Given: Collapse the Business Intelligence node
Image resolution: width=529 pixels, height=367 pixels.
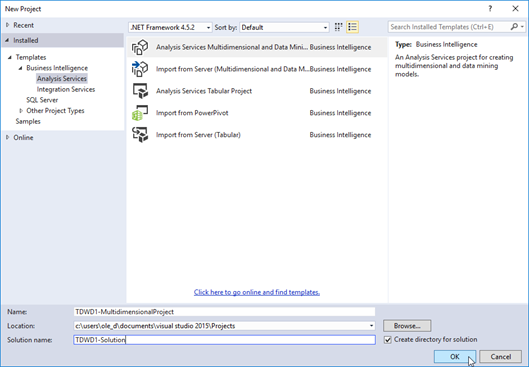Looking at the screenshot, I should click(x=21, y=68).
